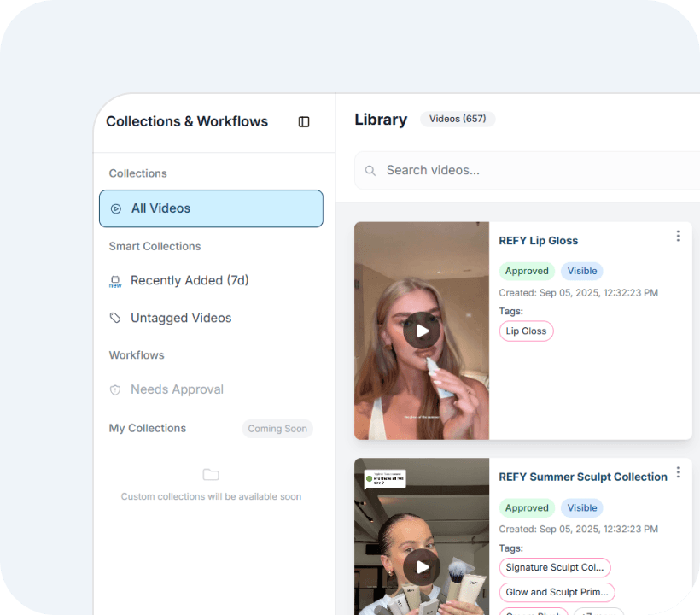This screenshot has width=700, height=615.
Task: Click the Recently Added calendar icon
Action: 115,281
